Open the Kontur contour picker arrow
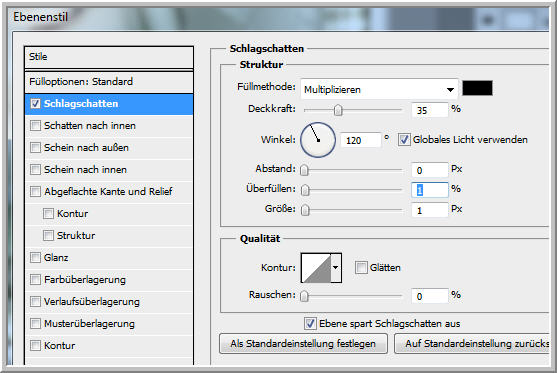The image size is (557, 373). tap(336, 268)
